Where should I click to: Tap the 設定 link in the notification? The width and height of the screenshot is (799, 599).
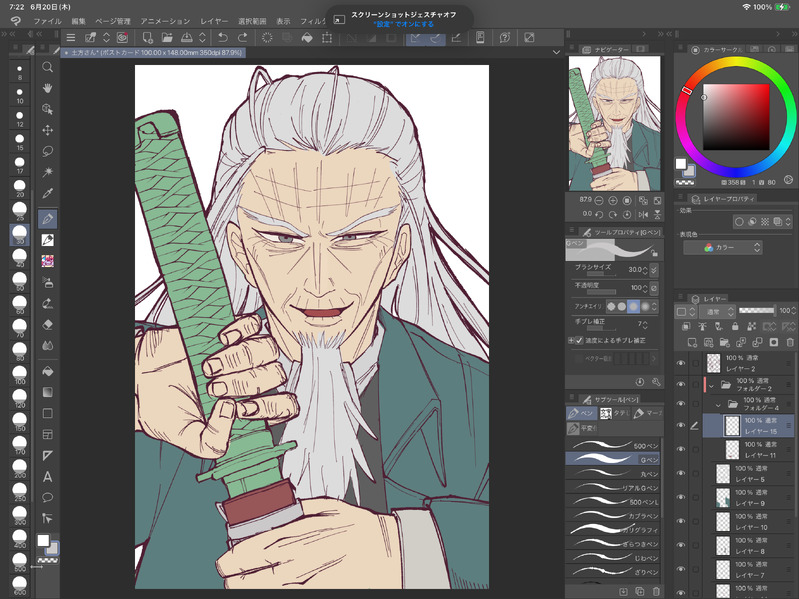[380, 24]
